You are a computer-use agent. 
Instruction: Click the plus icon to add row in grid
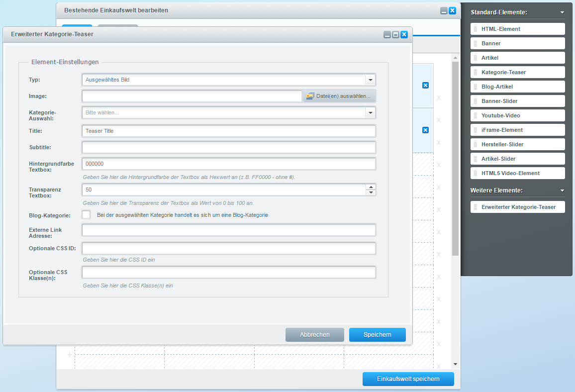coord(69,355)
